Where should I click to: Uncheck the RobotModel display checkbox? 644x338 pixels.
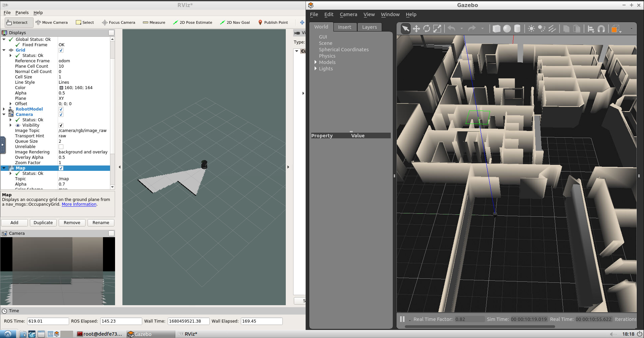click(61, 109)
